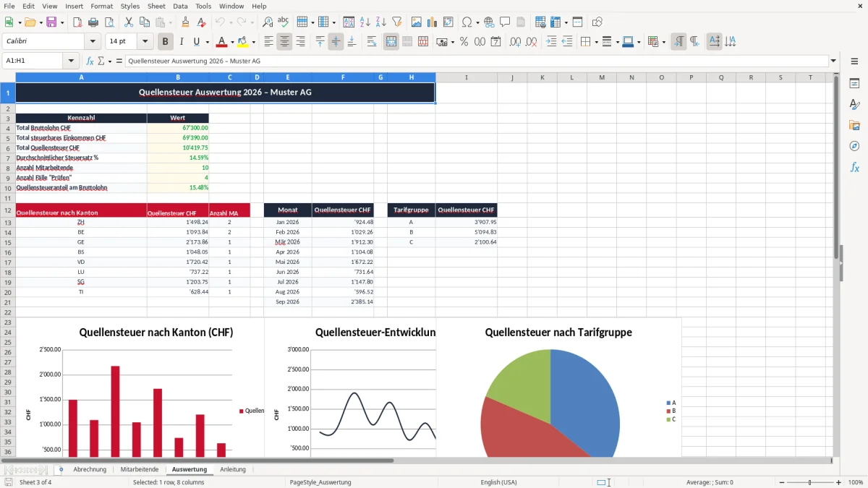Open sidebar Navigator compass icon
The width and height of the screenshot is (868, 488).
854,147
